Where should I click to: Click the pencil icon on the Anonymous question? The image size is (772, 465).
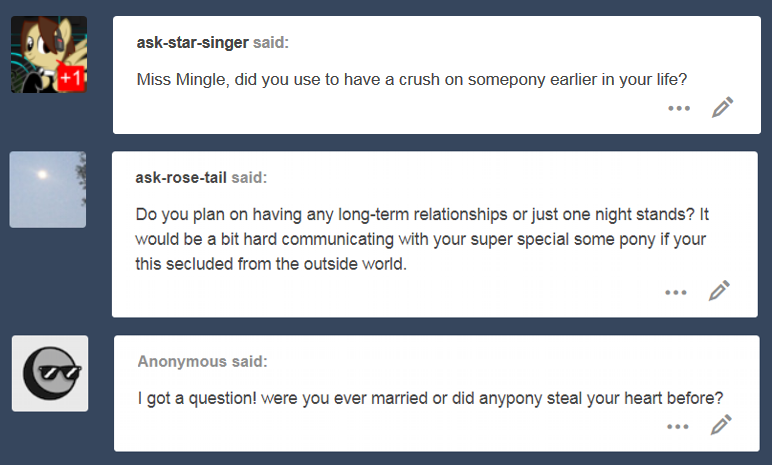[x=721, y=426]
